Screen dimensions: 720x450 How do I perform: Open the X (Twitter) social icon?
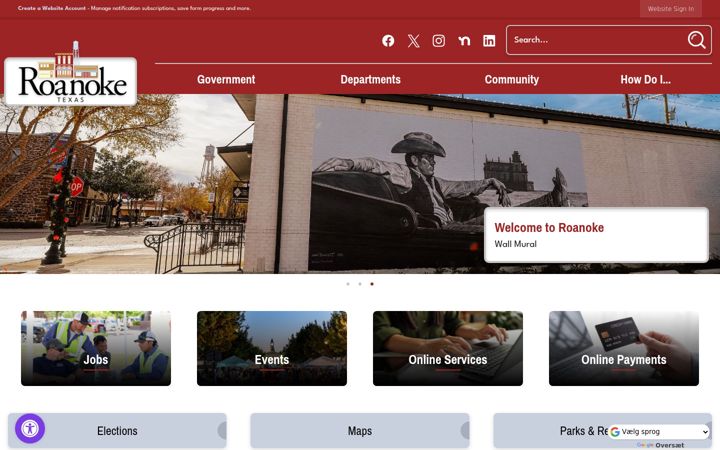pyautogui.click(x=413, y=41)
